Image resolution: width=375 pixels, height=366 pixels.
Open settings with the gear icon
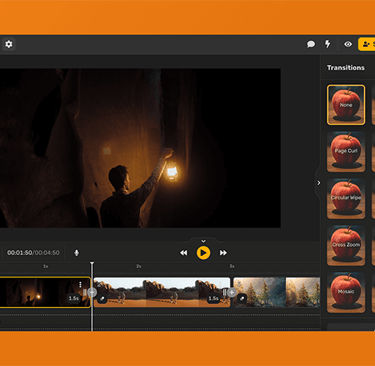tap(9, 44)
